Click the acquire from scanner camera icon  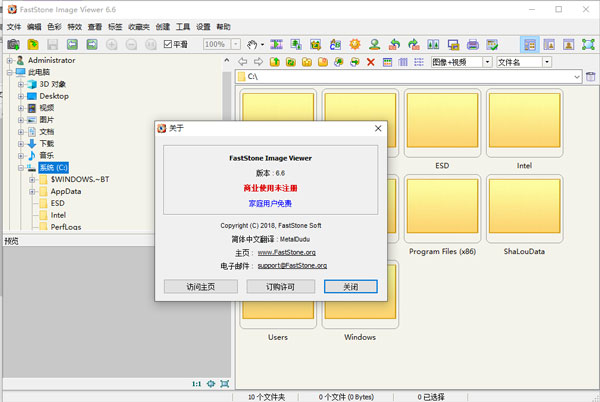coord(13,45)
